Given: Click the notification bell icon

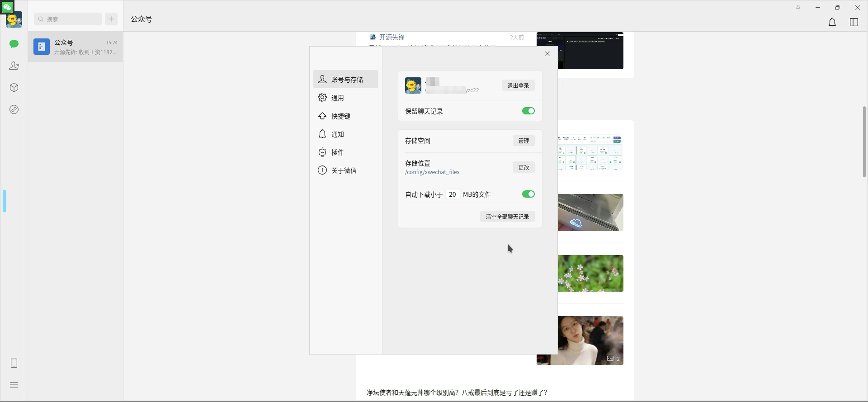Looking at the screenshot, I should pos(832,22).
